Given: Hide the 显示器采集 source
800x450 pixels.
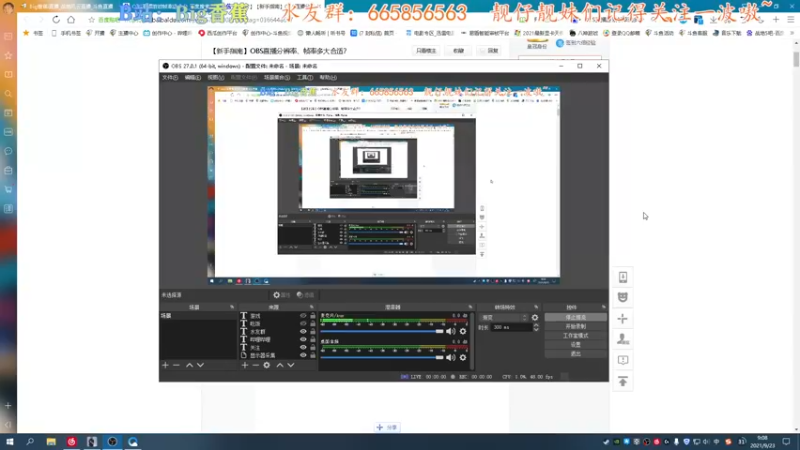Looking at the screenshot, I should point(303,355).
